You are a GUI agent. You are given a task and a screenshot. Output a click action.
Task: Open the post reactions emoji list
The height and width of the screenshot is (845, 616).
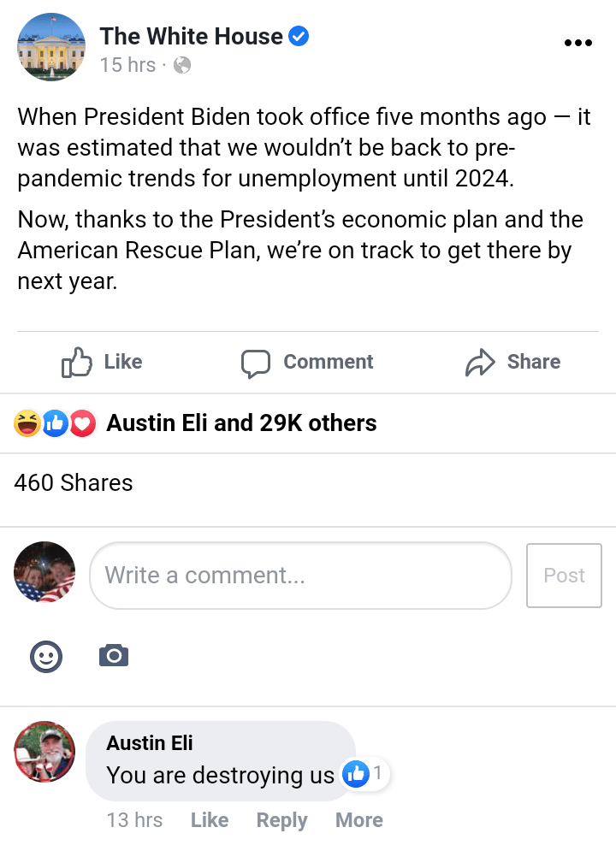click(55, 423)
